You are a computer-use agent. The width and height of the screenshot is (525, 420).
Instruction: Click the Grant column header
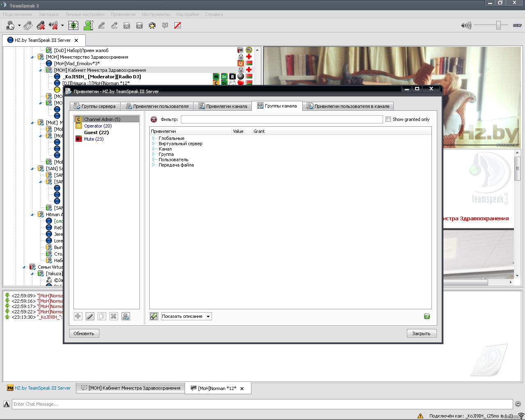coord(342,131)
